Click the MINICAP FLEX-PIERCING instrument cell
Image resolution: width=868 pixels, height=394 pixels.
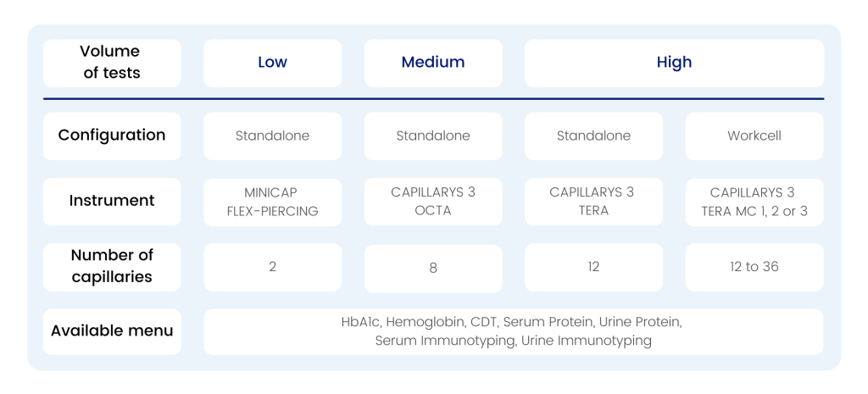[272, 202]
